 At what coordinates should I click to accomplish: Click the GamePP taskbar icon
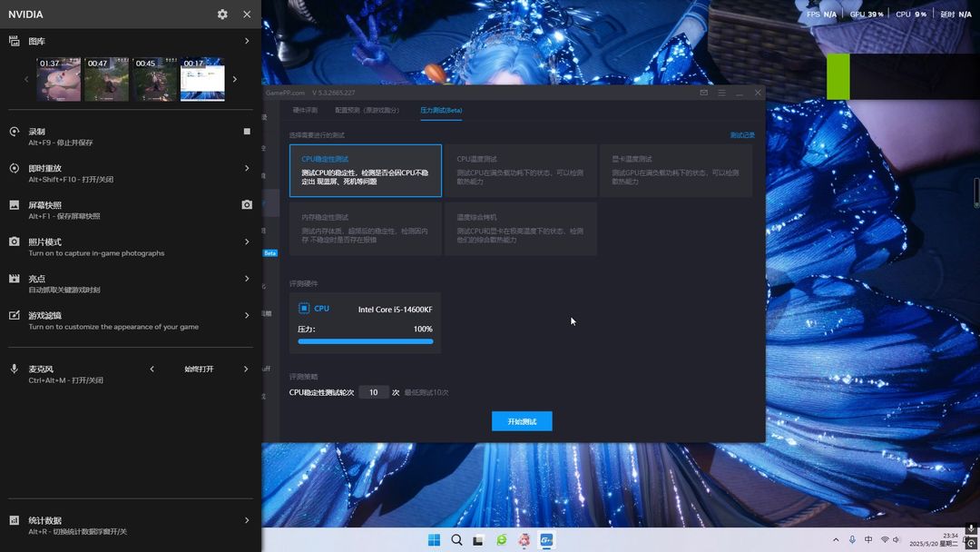click(x=546, y=540)
